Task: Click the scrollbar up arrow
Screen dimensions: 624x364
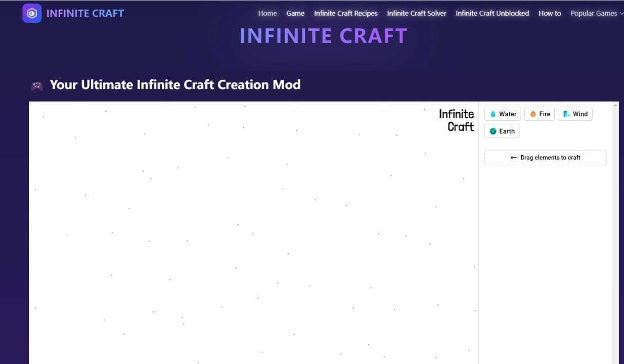Action: pos(615,105)
